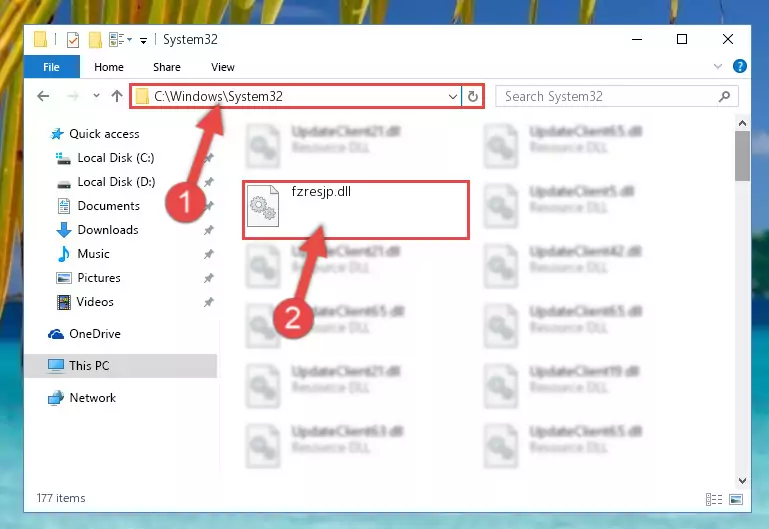The height and width of the screenshot is (529, 769).
Task: Click the address bar path C:\Windows\System32
Action: coord(218,96)
